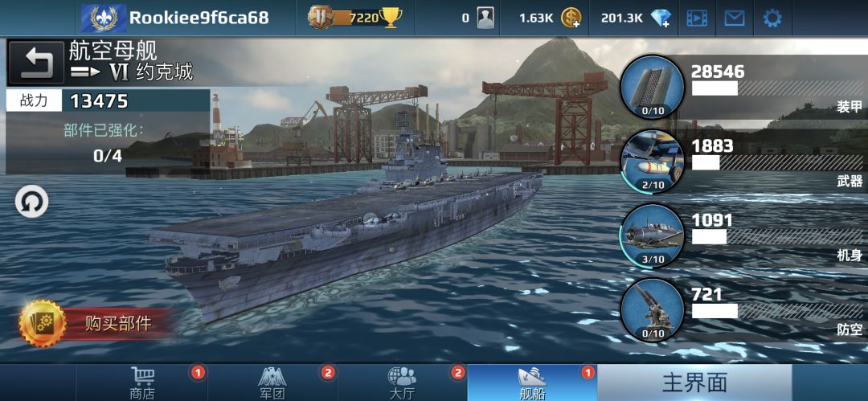Click the 主界面 main screen button
The image size is (868, 401).
[694, 383]
